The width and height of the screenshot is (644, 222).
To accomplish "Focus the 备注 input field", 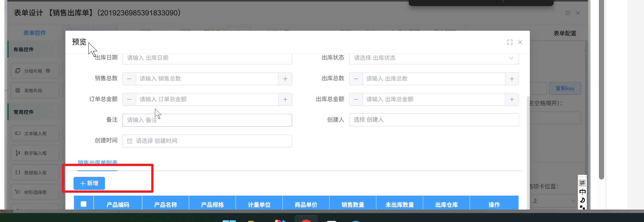I will point(207,120).
